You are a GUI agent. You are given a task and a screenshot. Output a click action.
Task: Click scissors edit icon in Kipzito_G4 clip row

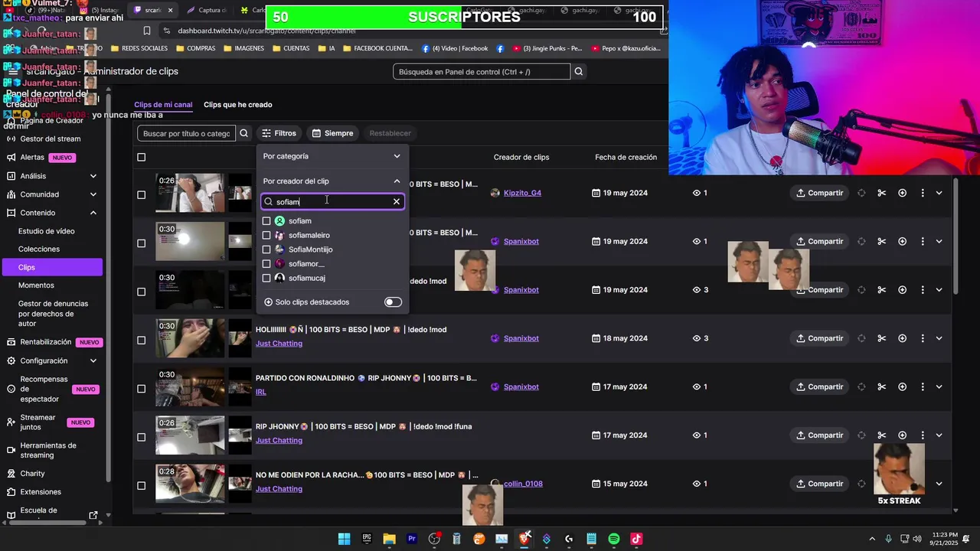click(882, 193)
